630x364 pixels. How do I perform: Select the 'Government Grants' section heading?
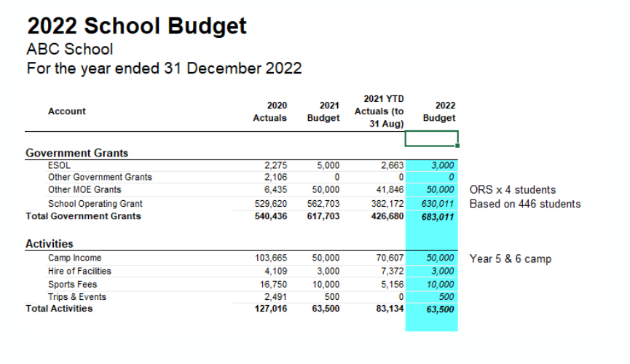76,153
